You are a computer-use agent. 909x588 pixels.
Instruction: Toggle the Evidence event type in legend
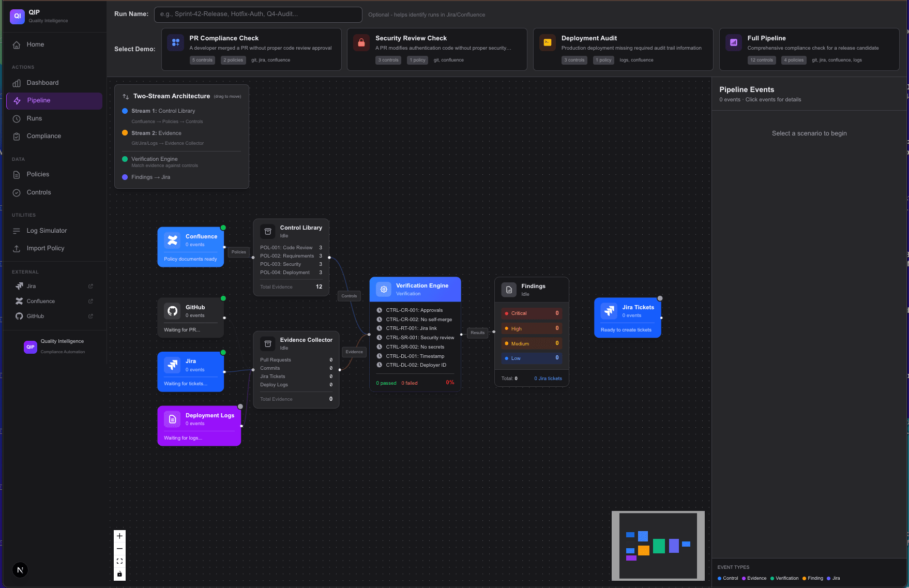754,578
